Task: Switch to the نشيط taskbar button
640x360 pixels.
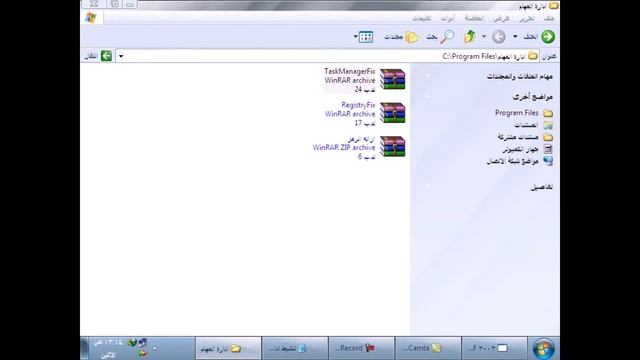Action: (295, 348)
